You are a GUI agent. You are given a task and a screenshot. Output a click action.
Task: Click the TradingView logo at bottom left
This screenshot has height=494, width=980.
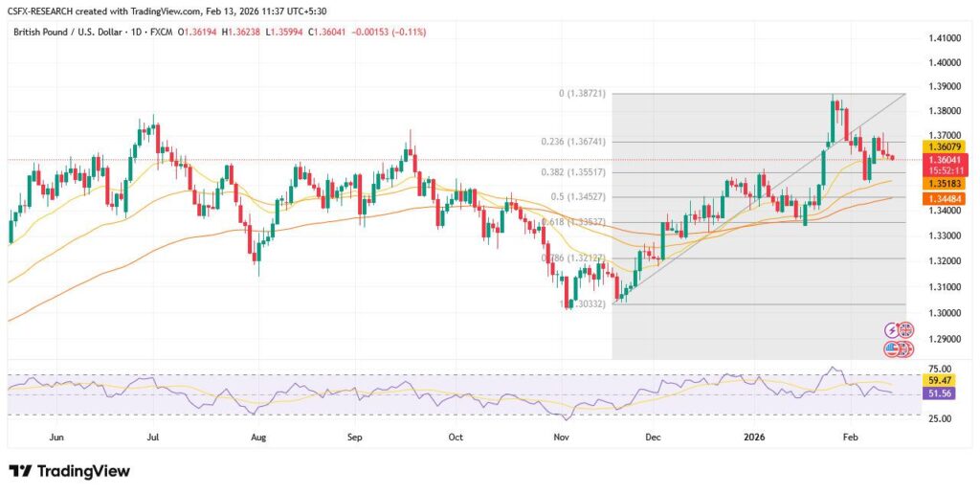click(69, 471)
